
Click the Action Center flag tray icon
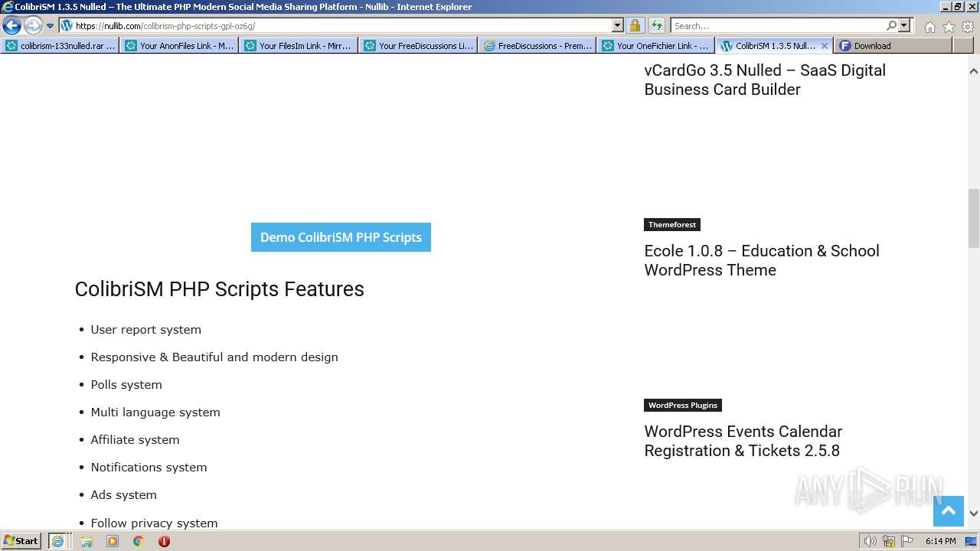point(907,541)
